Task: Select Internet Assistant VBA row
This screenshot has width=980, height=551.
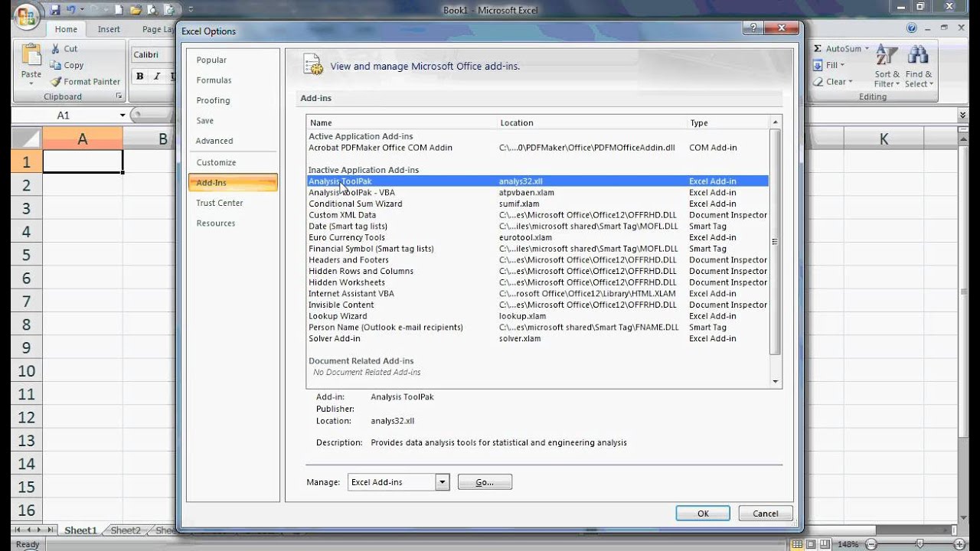Action: pyautogui.click(x=537, y=294)
